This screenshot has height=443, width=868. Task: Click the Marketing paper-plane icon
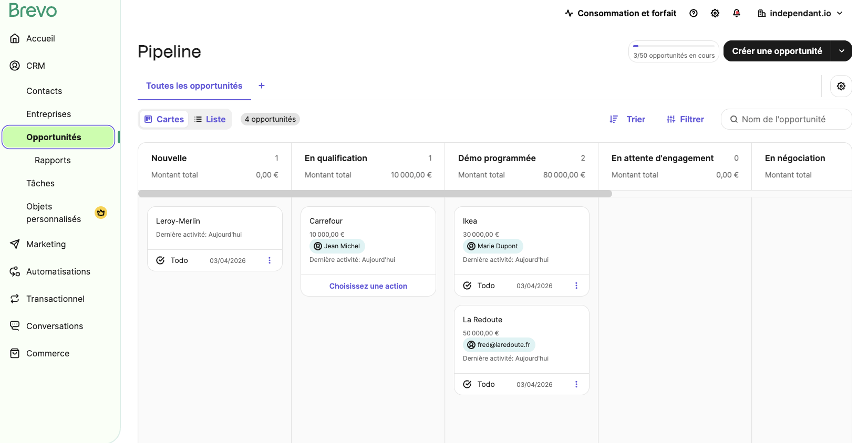[15, 244]
